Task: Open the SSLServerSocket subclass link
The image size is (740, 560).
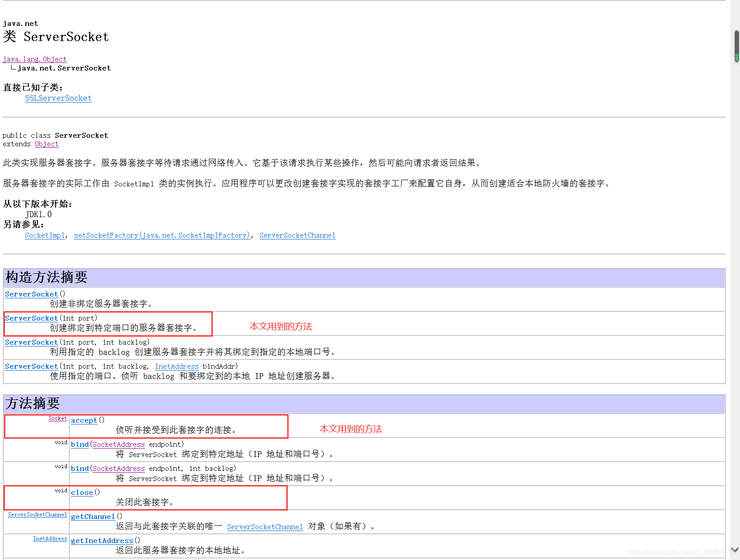Action: click(x=58, y=98)
